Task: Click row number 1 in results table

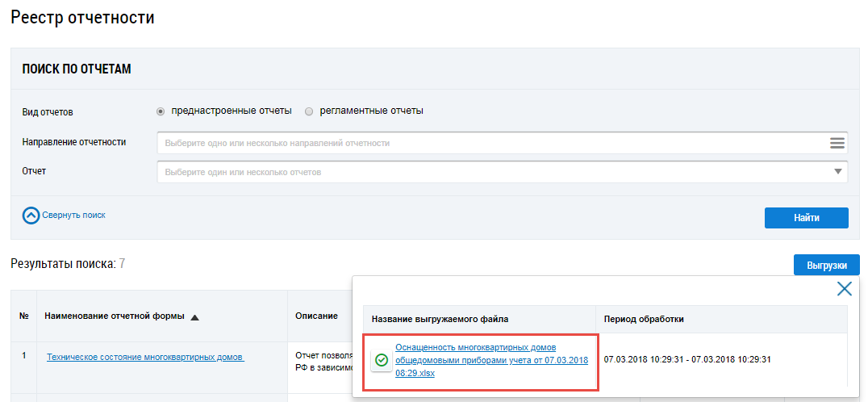Action: (24, 355)
